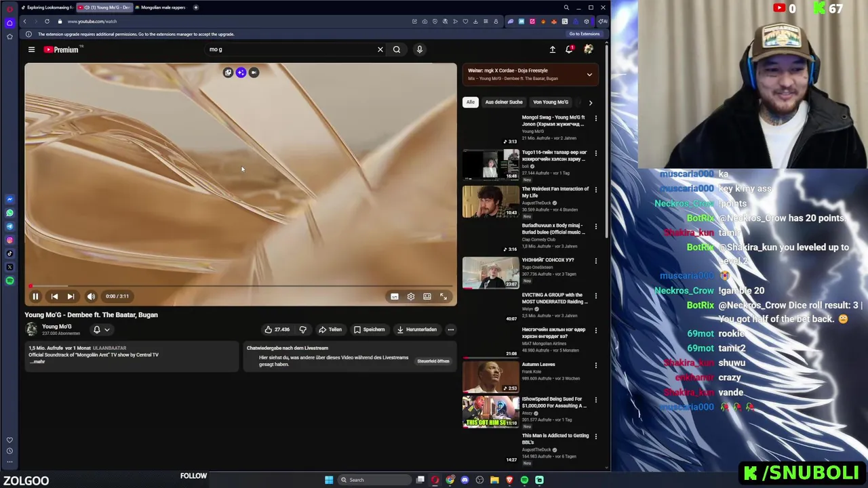This screenshot has width=868, height=488.
Task: Open options for Mongol Swag video
Action: pos(596,119)
